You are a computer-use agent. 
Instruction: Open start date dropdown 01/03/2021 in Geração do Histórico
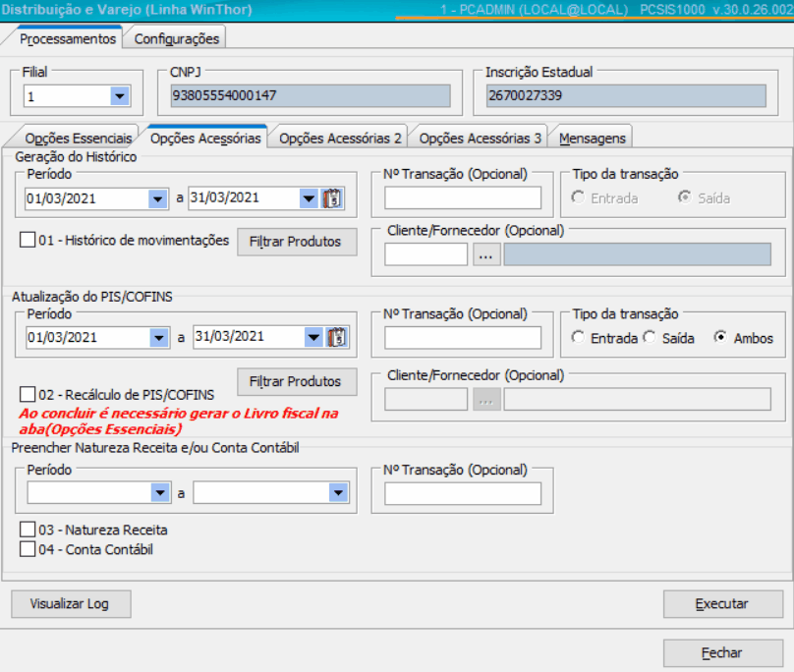coord(158,198)
